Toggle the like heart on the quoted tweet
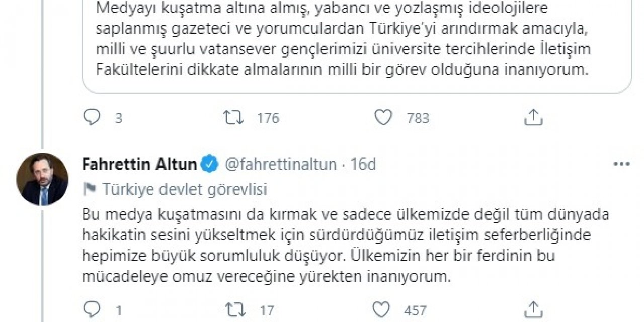This screenshot has width=644, height=322. (384, 117)
